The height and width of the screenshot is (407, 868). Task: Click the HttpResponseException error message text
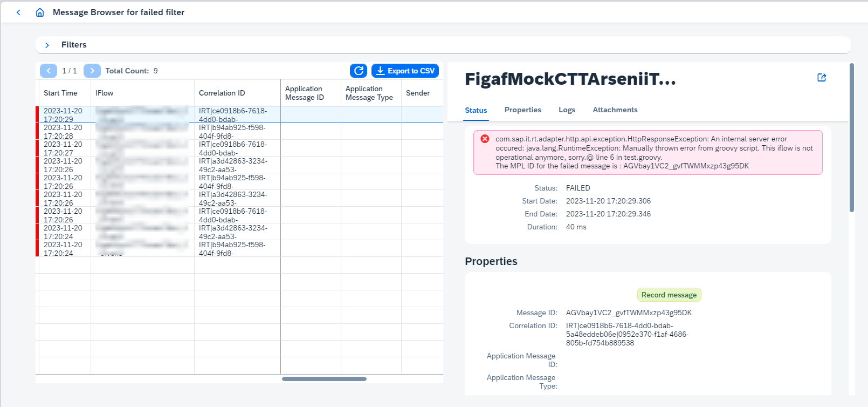655,152
